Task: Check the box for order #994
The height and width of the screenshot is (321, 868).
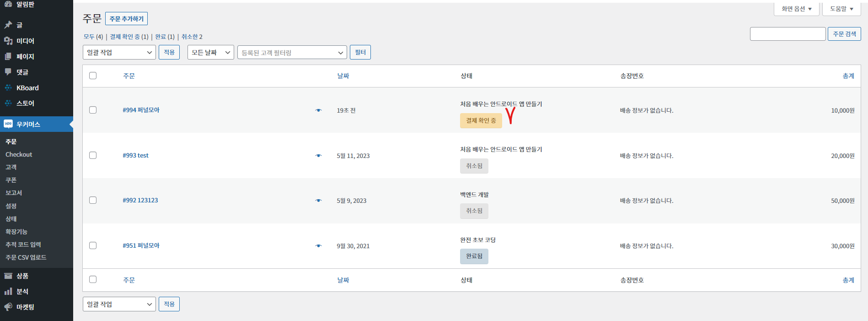Action: click(93, 110)
